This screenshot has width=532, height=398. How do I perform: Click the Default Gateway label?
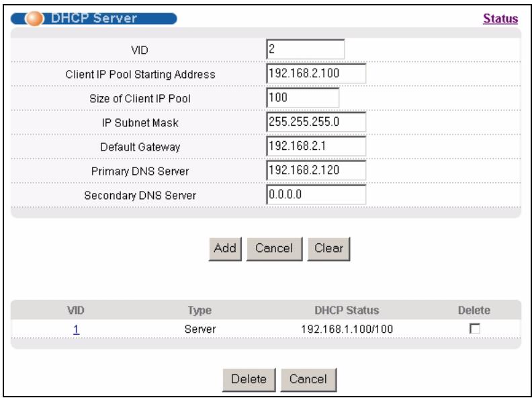click(140, 147)
